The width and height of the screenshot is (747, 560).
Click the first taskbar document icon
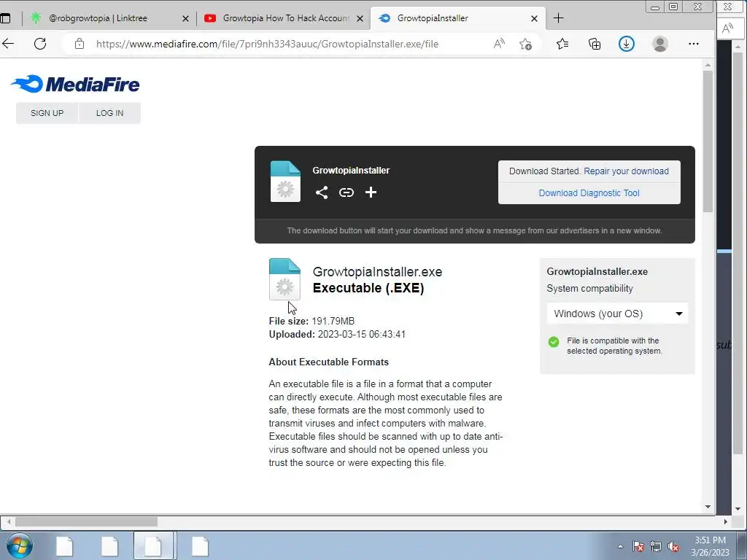(x=64, y=546)
